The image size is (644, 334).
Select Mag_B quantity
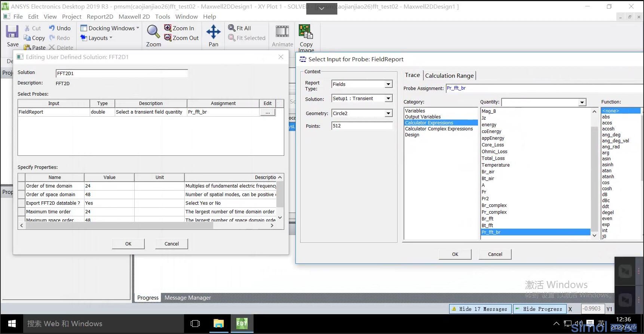pyautogui.click(x=488, y=111)
